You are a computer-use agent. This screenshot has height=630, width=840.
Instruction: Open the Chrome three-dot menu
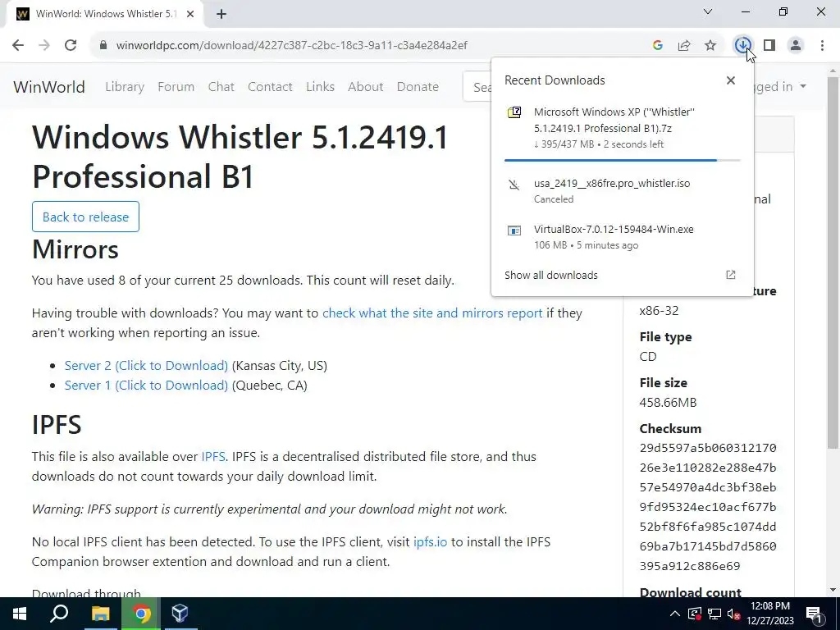tap(822, 45)
